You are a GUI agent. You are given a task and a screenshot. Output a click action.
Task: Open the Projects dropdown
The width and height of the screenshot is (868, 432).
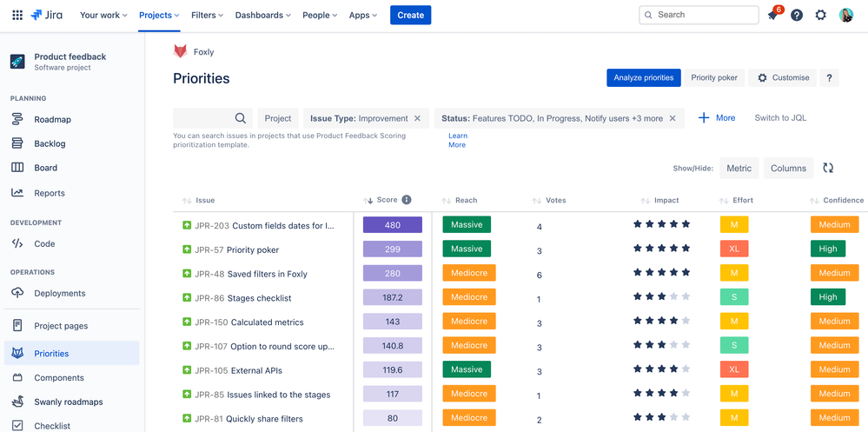click(159, 15)
